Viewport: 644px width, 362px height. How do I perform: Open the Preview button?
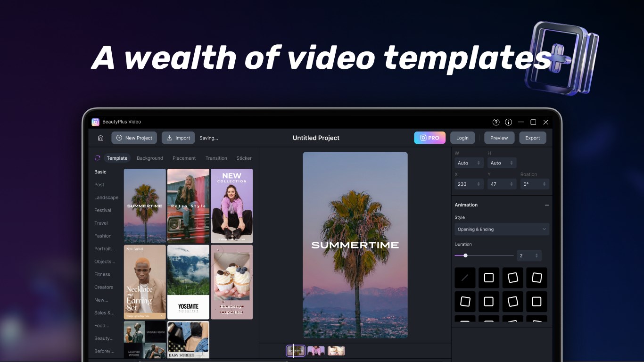click(499, 138)
